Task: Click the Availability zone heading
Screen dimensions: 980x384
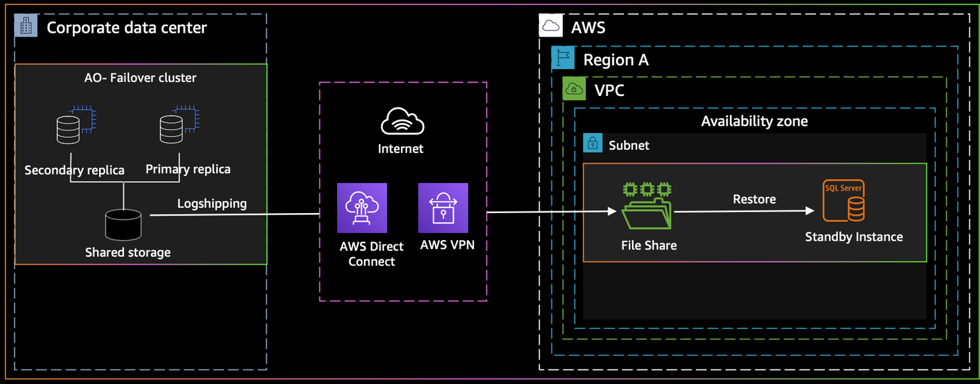Action: tap(754, 122)
